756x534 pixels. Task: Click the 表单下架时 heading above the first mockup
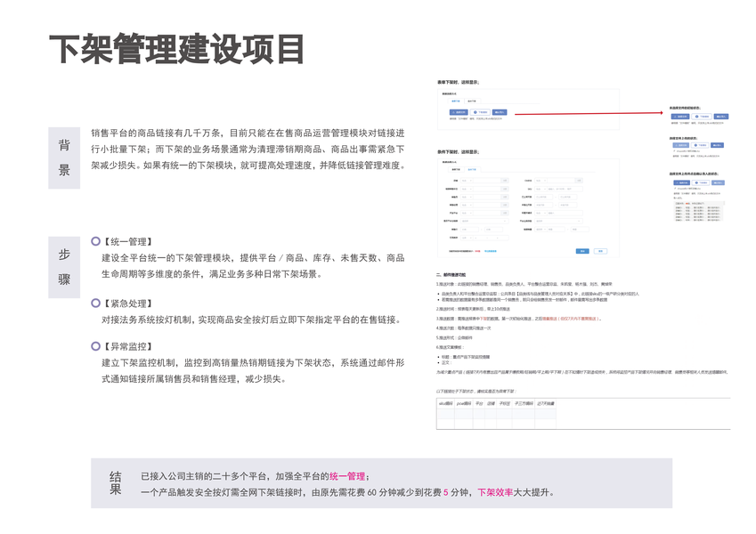(x=458, y=83)
